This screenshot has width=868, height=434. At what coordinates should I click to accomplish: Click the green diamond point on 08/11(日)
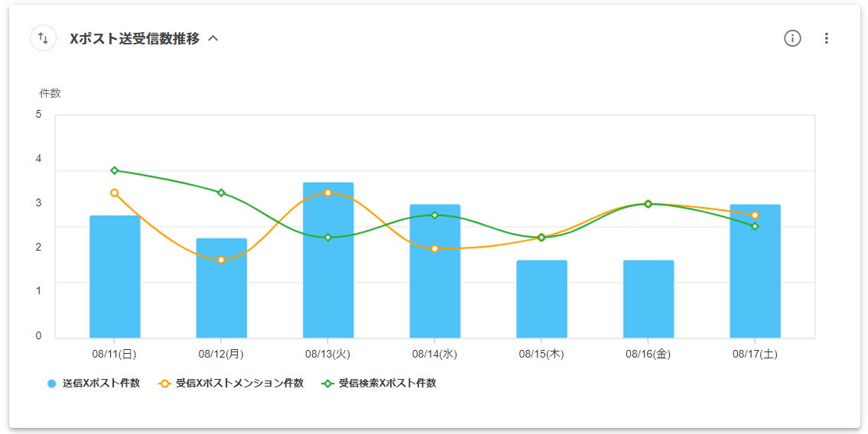click(115, 170)
